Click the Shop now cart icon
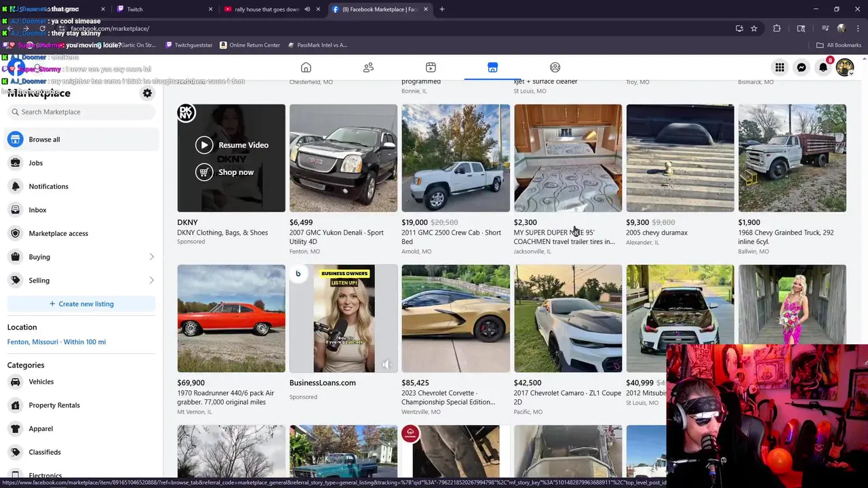The image size is (868, 488). 204,172
